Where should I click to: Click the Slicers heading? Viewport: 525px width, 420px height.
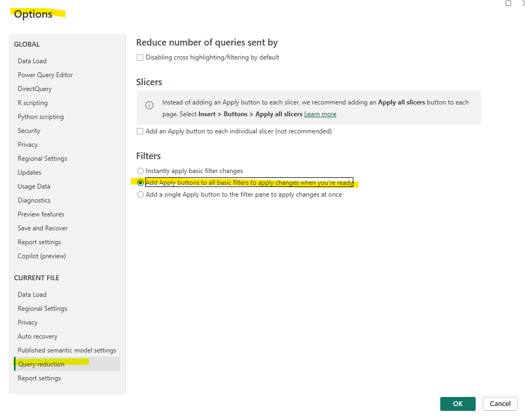click(149, 82)
